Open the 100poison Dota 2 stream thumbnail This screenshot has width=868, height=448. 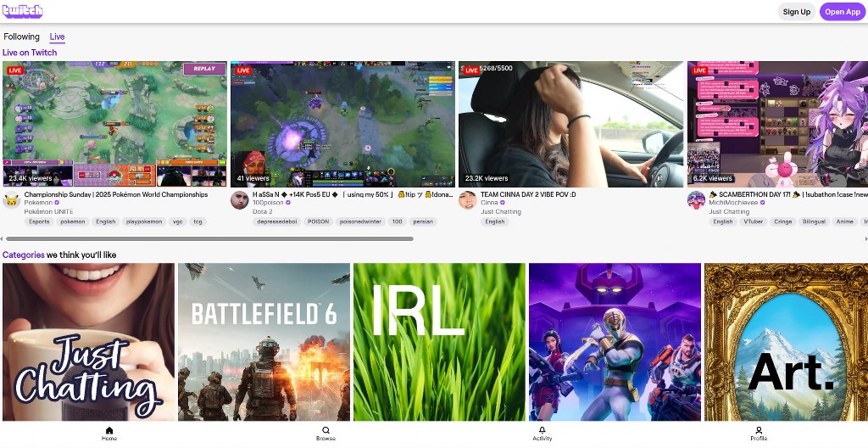pyautogui.click(x=342, y=124)
